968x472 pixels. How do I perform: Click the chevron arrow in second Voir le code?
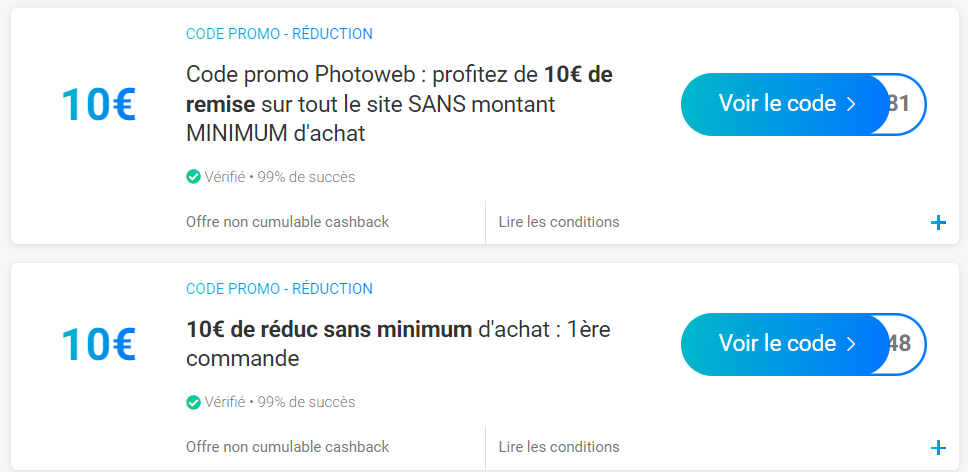[x=851, y=344]
